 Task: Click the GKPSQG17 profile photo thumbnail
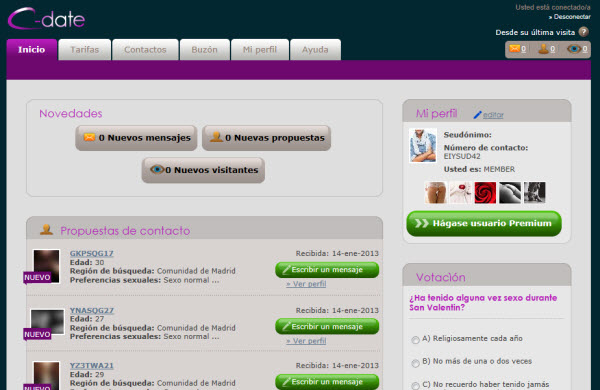click(46, 266)
